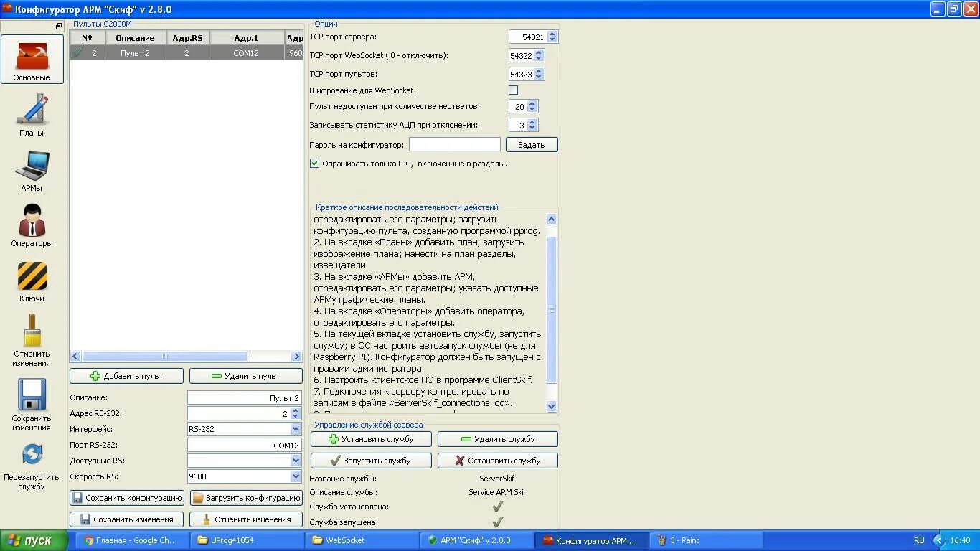The image size is (980, 551).
Task: Open the Скорость RS 9600 dropdown
Action: click(295, 476)
